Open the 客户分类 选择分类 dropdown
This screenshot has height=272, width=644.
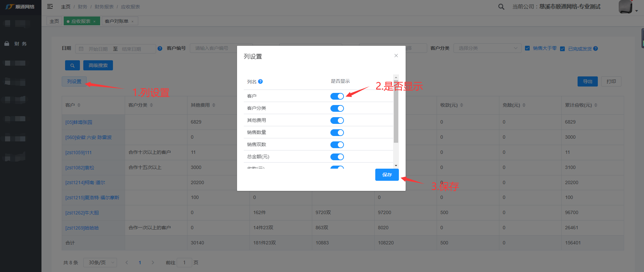[x=487, y=48]
